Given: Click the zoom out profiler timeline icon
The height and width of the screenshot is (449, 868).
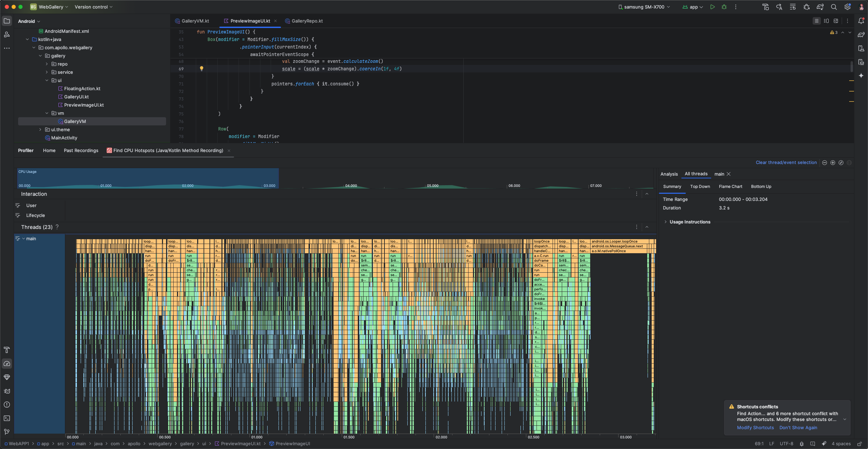Looking at the screenshot, I should (825, 163).
